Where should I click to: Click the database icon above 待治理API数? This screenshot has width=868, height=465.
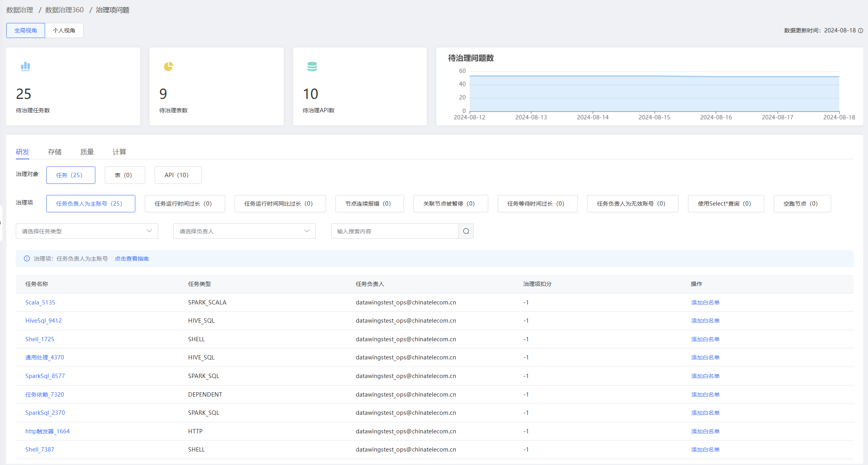[312, 66]
